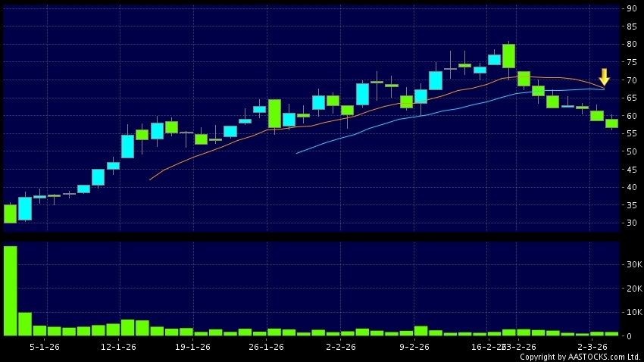Viewport: 644px width, 362px height.
Task: Click the yellow down arrow marker
Action: (x=604, y=77)
